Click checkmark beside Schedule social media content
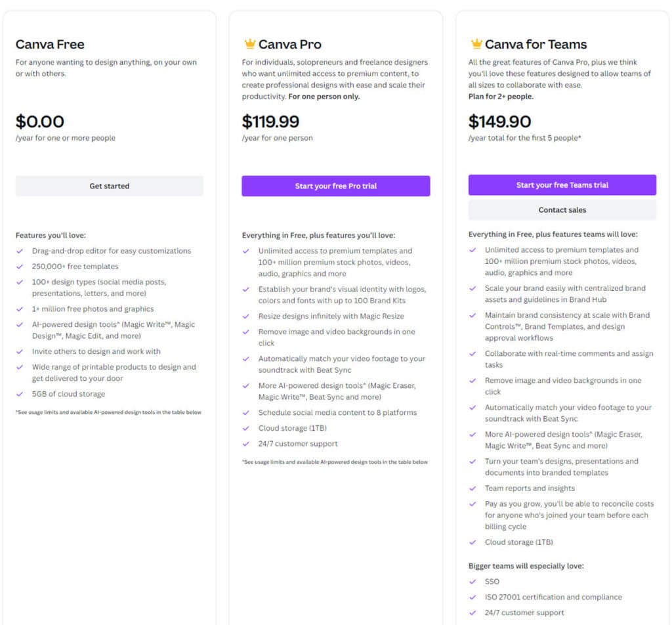 tap(246, 413)
